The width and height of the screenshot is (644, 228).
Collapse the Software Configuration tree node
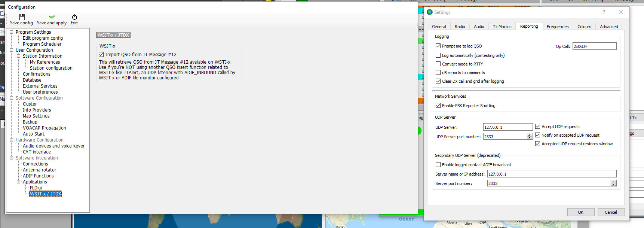click(x=12, y=98)
